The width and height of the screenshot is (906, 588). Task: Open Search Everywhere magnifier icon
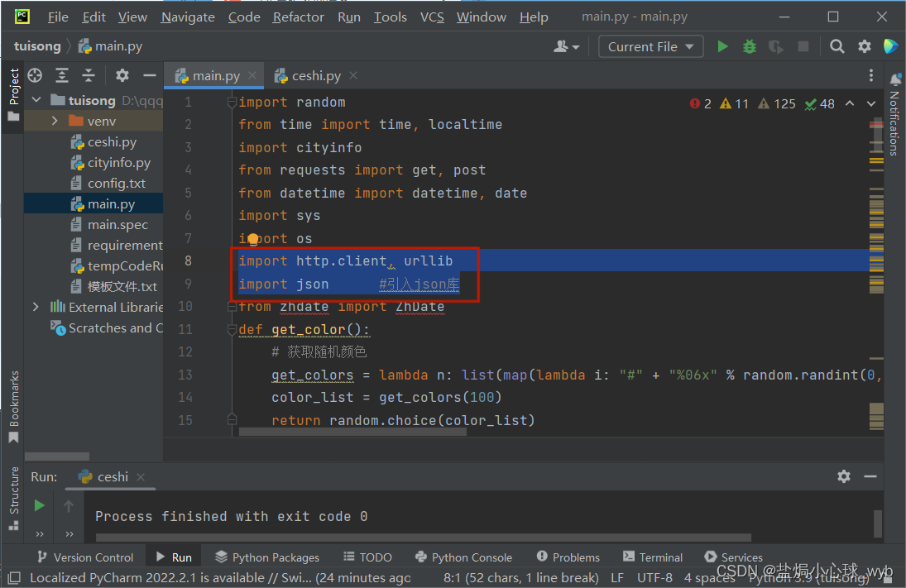click(x=836, y=46)
